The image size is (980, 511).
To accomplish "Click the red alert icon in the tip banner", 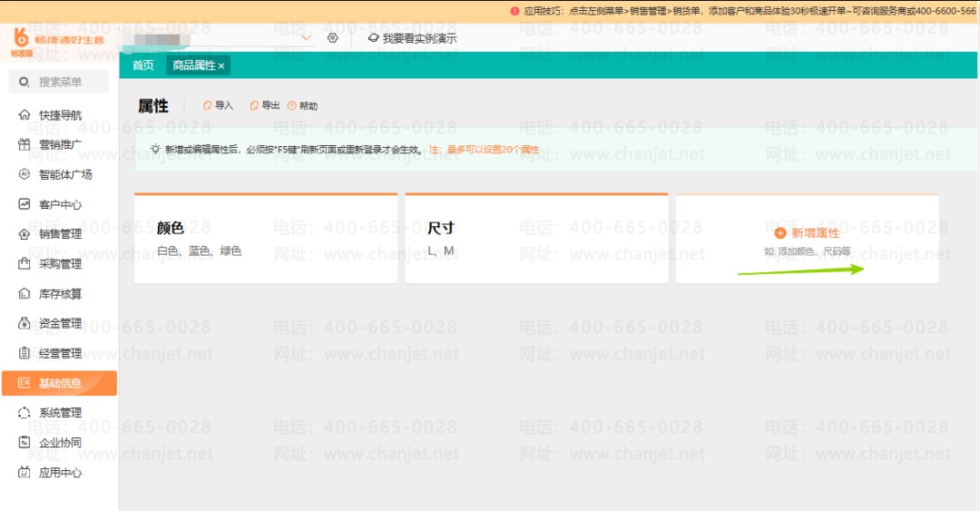I will point(514,11).
